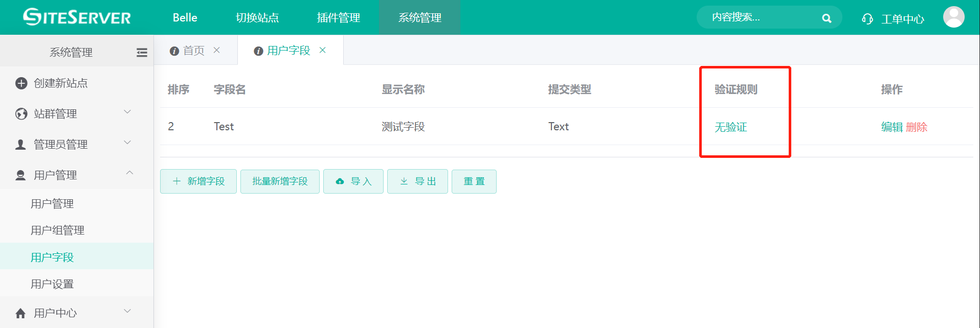Click the home icon beside 用户中心
980x328 pixels.
pos(20,313)
